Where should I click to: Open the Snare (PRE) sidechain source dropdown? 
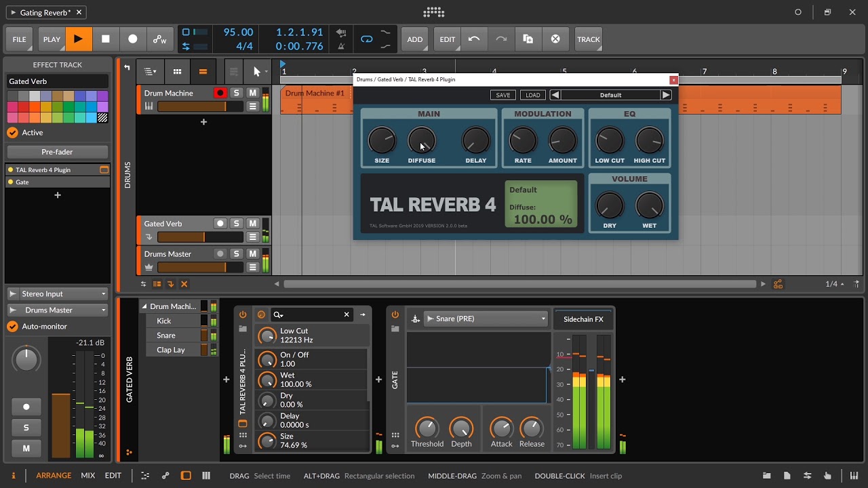pos(486,319)
